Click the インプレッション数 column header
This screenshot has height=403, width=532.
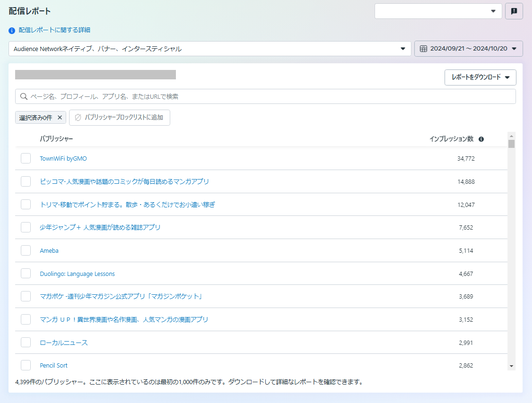(x=451, y=139)
